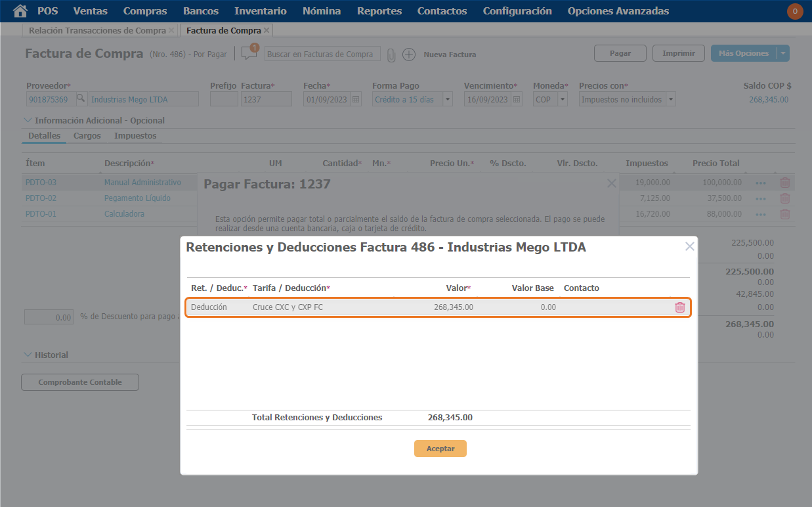Collapse the Historial section
812x507 pixels.
coord(28,355)
